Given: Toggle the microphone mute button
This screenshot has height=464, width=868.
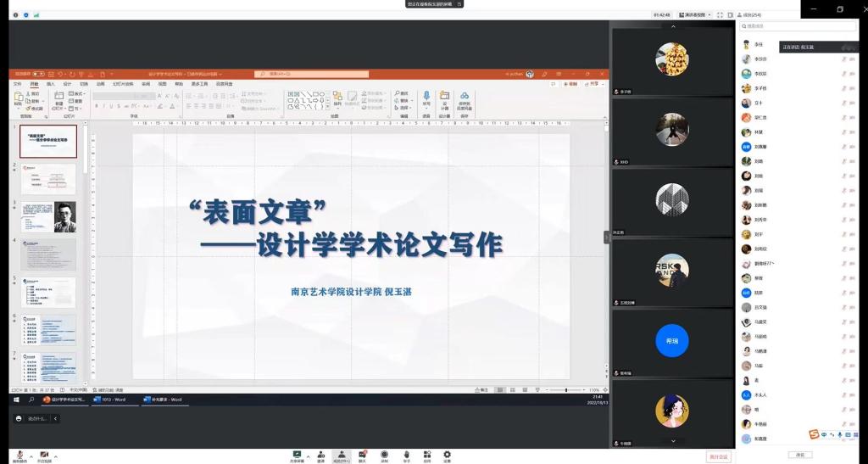Looking at the screenshot, I should pos(19,456).
